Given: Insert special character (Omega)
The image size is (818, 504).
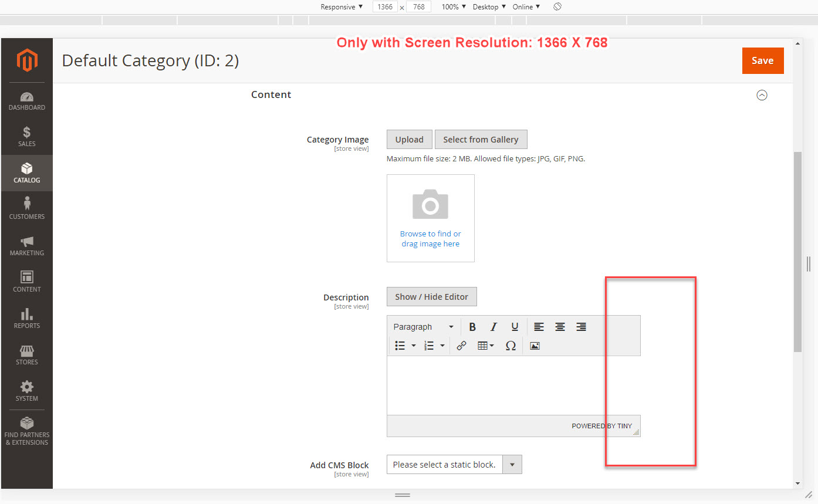Looking at the screenshot, I should (511, 346).
